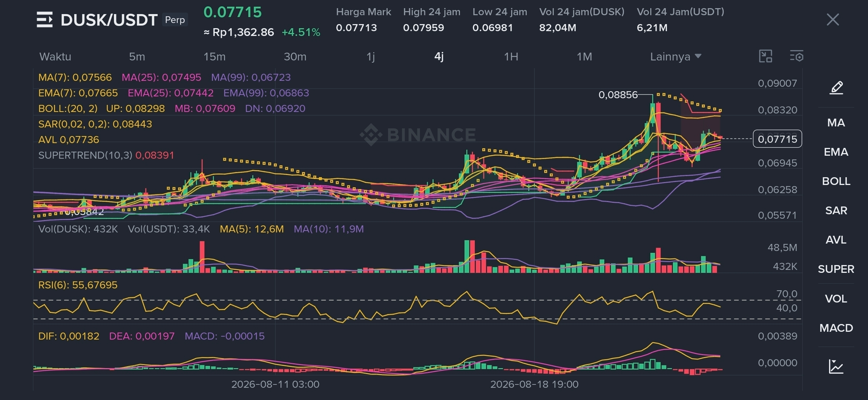
Task: Switch to 1H timeframe
Action: click(x=511, y=57)
